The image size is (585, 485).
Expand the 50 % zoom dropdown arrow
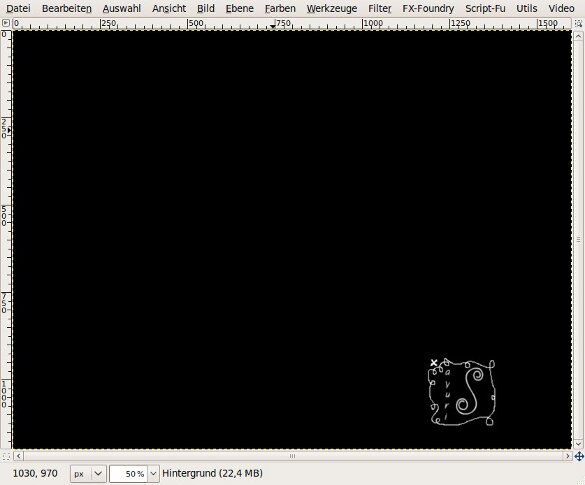point(153,474)
